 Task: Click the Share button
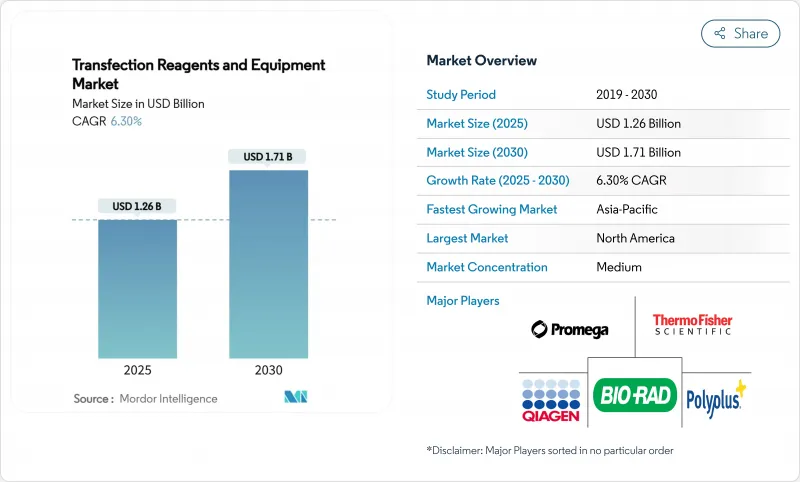point(741,33)
